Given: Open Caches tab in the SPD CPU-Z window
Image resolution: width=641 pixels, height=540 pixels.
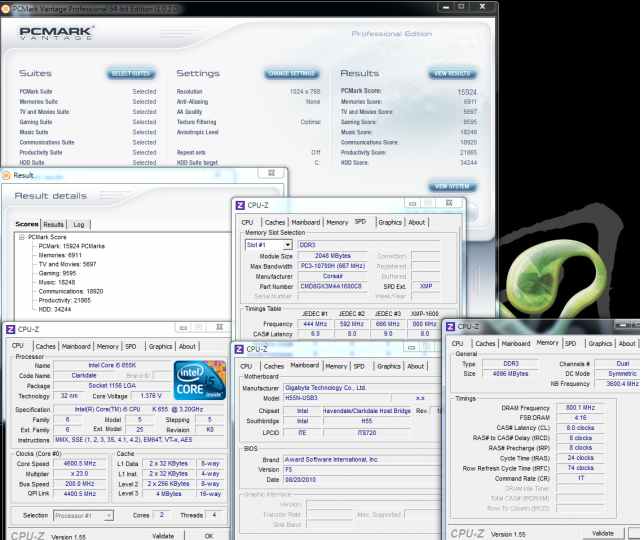Looking at the screenshot, I should pos(275,222).
